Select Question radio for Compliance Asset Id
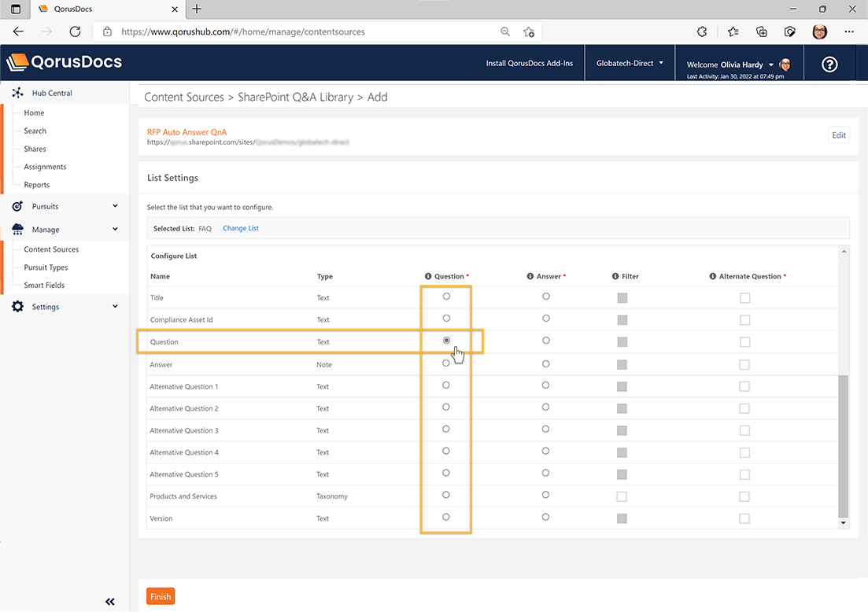This screenshot has height=612, width=868. pyautogui.click(x=446, y=318)
